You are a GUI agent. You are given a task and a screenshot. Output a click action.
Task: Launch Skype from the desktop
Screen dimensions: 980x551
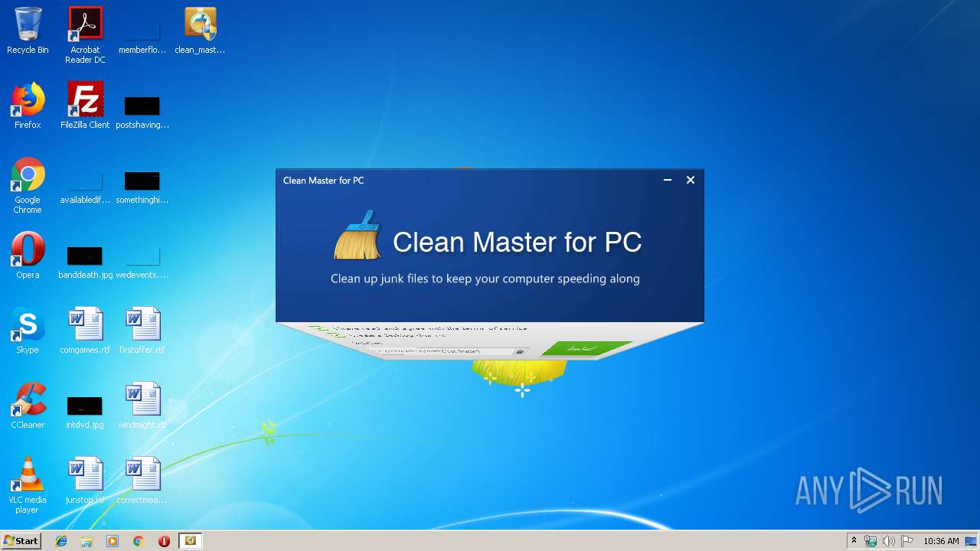(x=28, y=331)
